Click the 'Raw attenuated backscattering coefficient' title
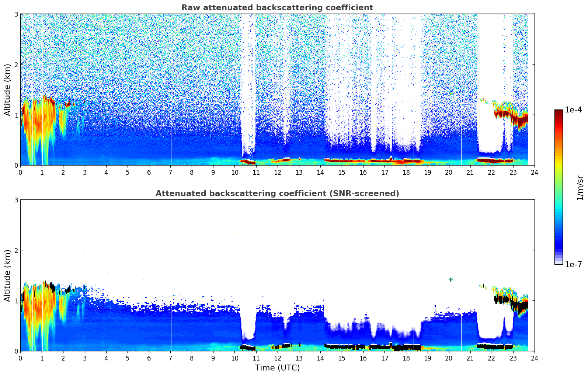Viewport: 588px width, 376px height. coord(277,8)
